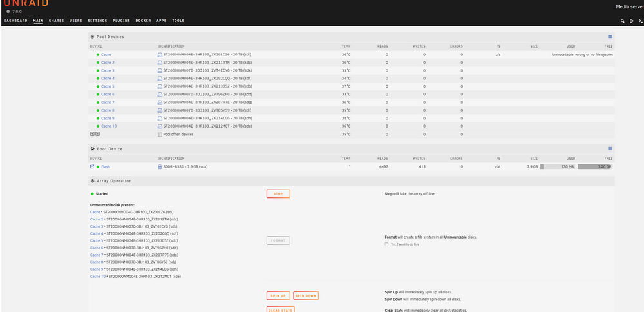Click disk icon beside ZVT4ECYG identification
This screenshot has height=312, width=644.
pos(160,71)
